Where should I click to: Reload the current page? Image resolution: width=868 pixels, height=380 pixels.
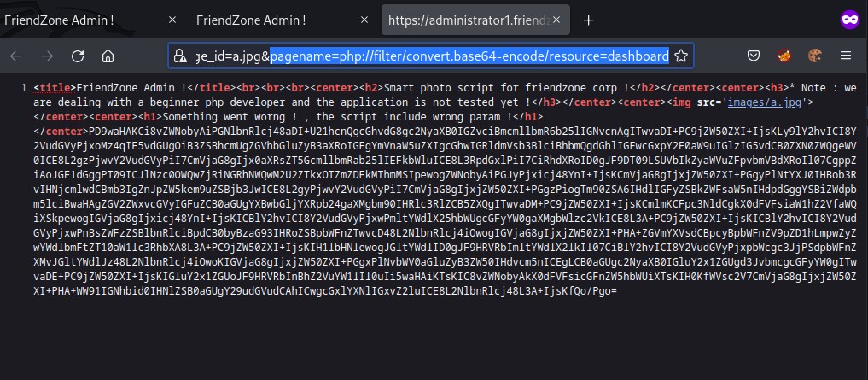(x=78, y=56)
